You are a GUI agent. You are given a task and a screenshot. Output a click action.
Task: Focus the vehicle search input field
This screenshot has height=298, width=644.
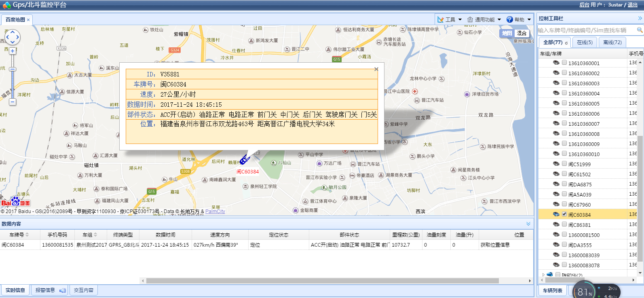point(586,30)
